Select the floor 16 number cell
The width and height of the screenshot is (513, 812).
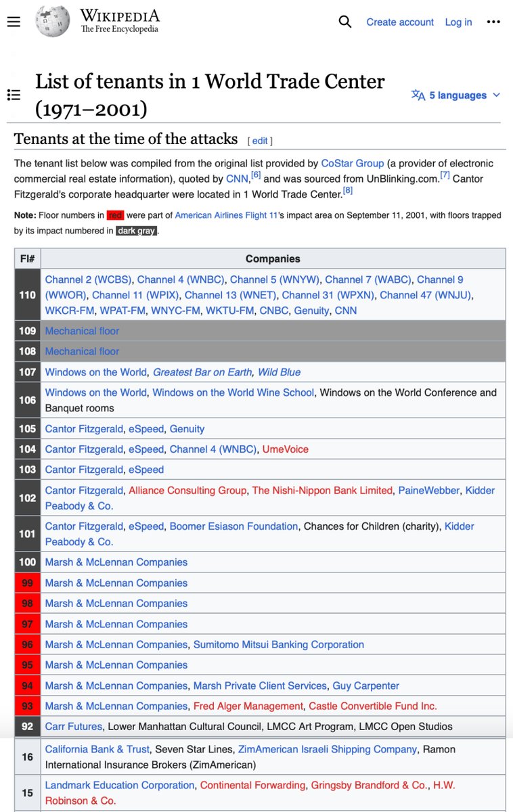pyautogui.click(x=28, y=757)
